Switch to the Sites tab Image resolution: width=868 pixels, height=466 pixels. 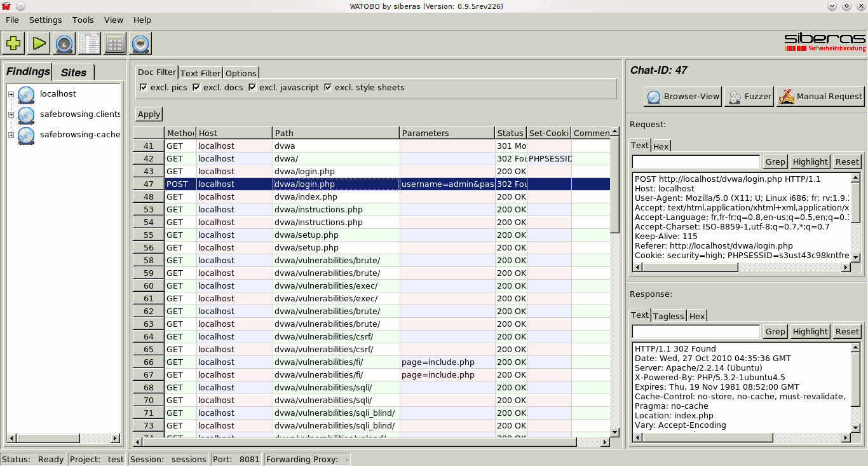73,72
